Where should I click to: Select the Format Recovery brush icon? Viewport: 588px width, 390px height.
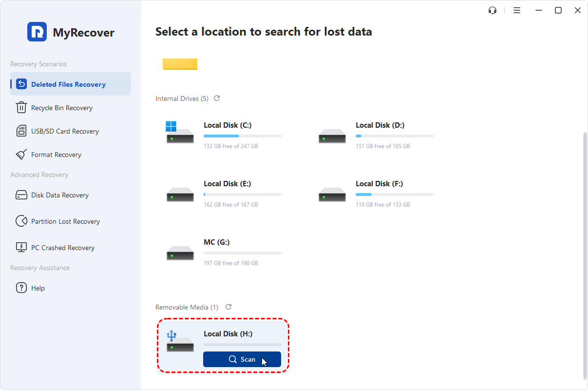(x=21, y=154)
